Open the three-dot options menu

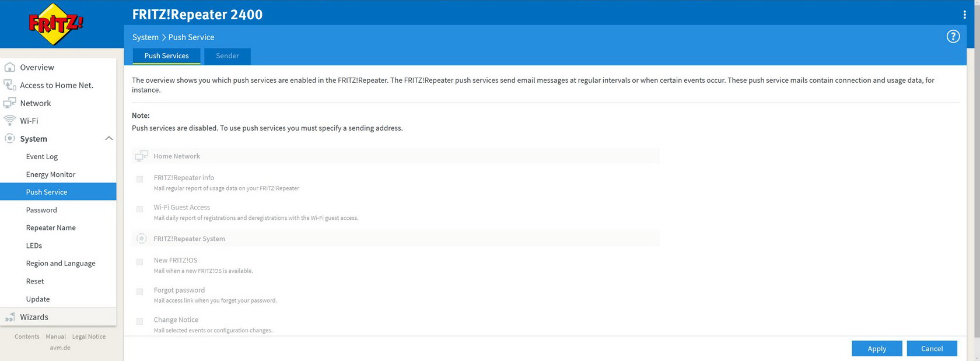coord(964,15)
